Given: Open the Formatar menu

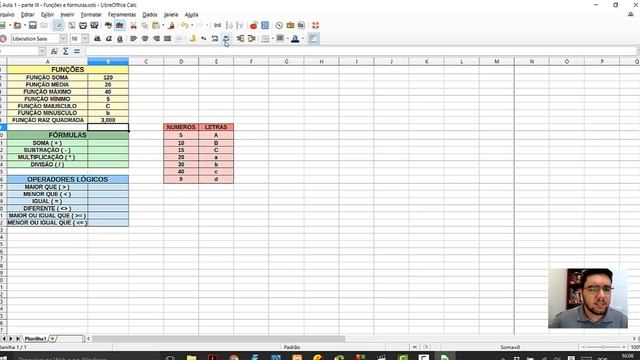Looking at the screenshot, I should coord(91,15).
